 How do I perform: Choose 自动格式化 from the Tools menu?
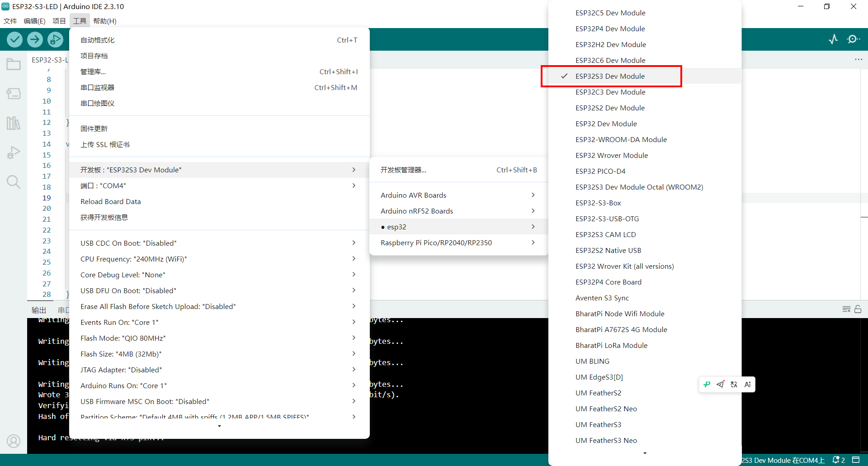click(x=219, y=40)
